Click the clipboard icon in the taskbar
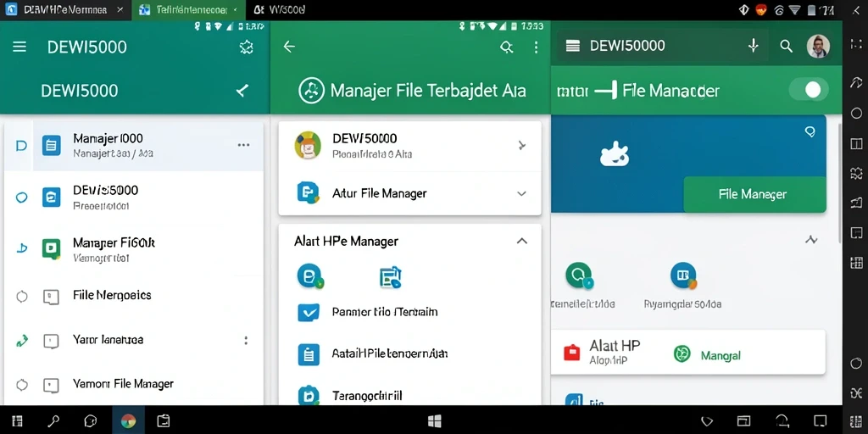This screenshot has height=434, width=868. 164,421
